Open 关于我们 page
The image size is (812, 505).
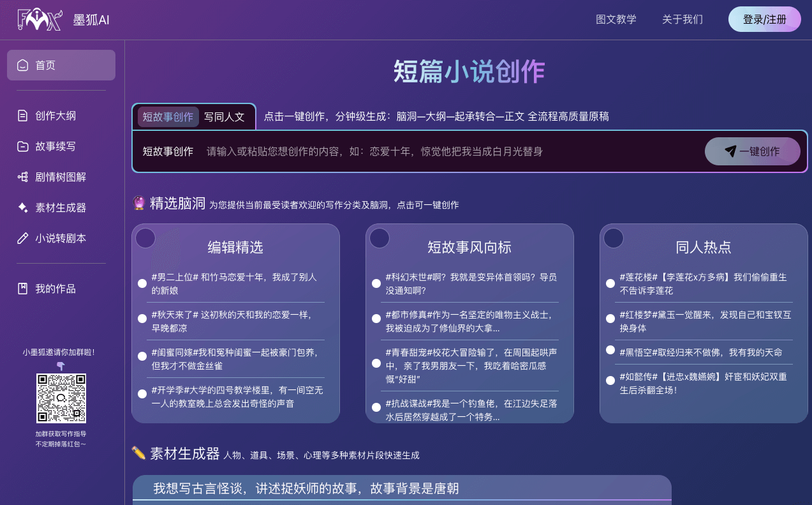pos(682,19)
